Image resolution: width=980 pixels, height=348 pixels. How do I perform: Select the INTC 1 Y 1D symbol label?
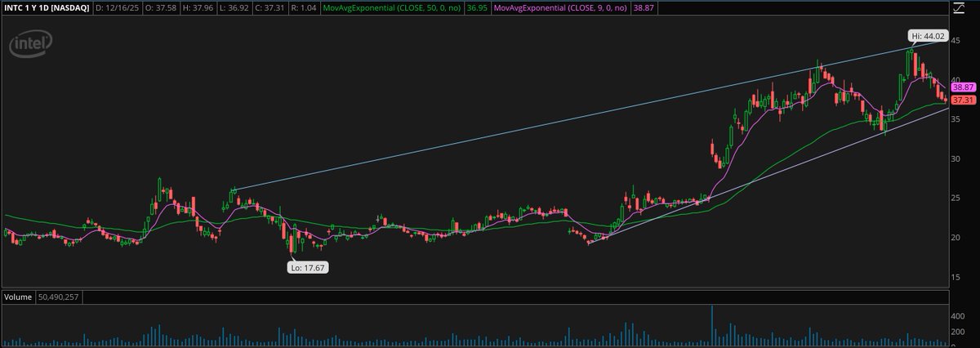[x=45, y=8]
